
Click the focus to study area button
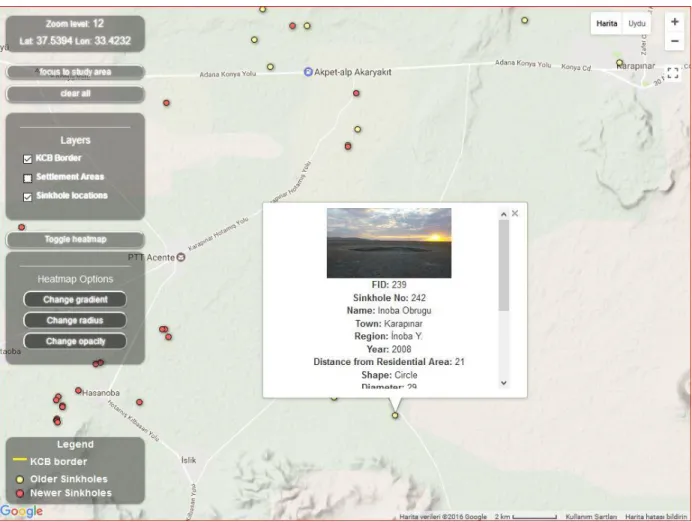click(75, 72)
